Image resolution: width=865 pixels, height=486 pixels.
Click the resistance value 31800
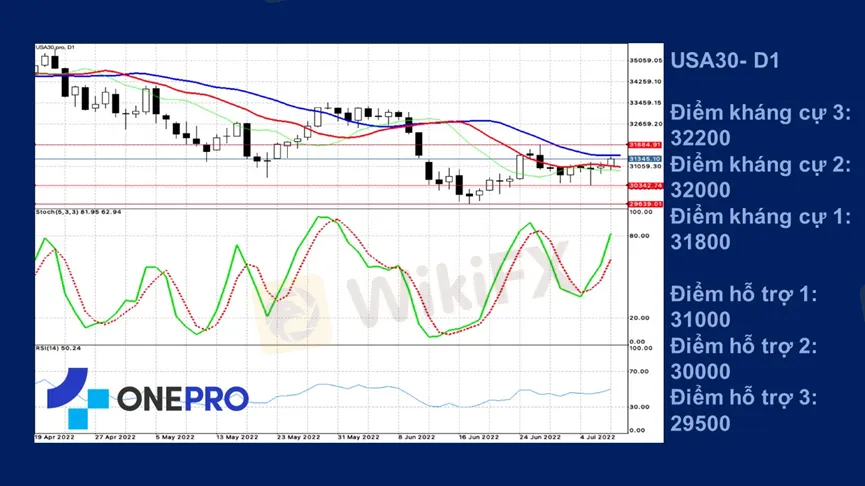pos(700,242)
